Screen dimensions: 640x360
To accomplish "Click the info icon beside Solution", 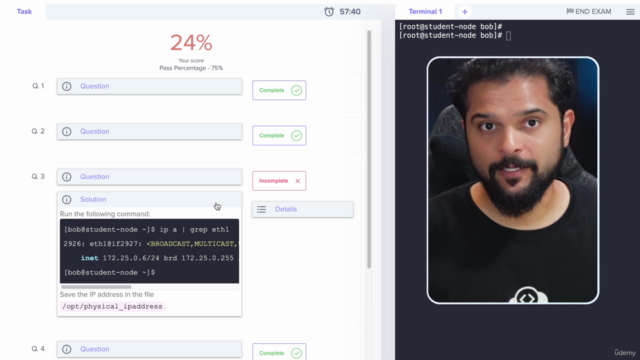I will coord(67,200).
